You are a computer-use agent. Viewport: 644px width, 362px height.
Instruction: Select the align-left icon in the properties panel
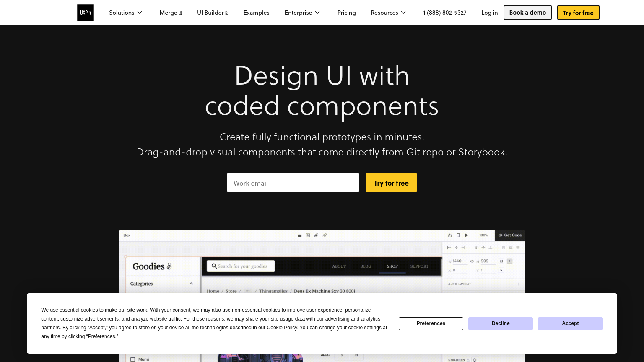tap(449, 248)
